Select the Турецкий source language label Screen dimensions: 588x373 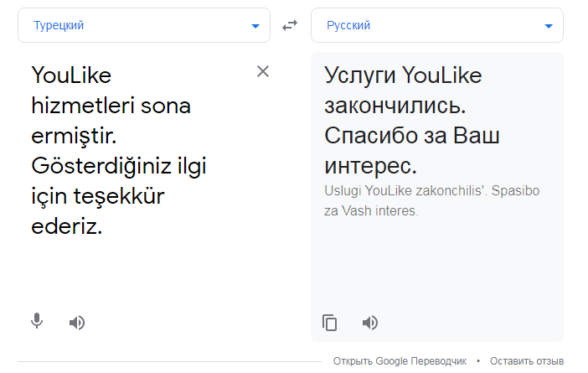(59, 25)
